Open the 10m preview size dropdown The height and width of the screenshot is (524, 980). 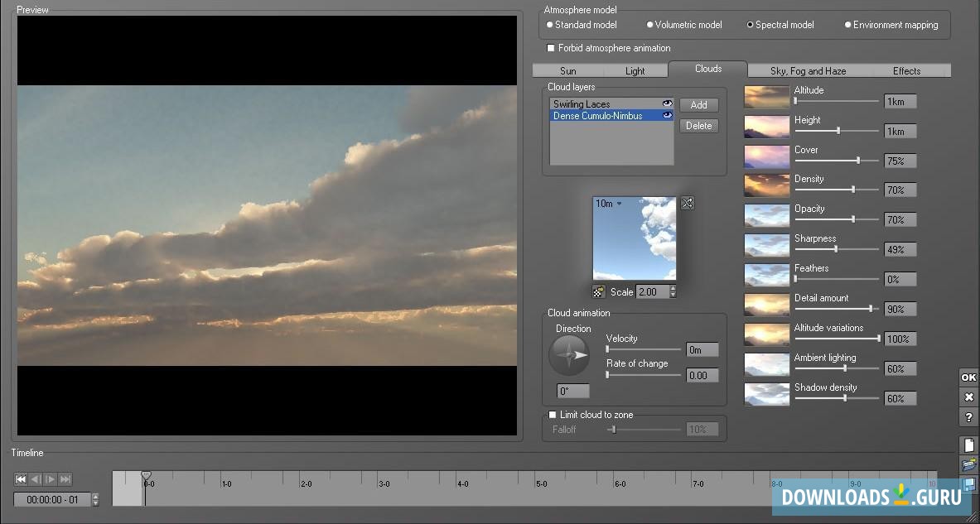[x=619, y=204]
